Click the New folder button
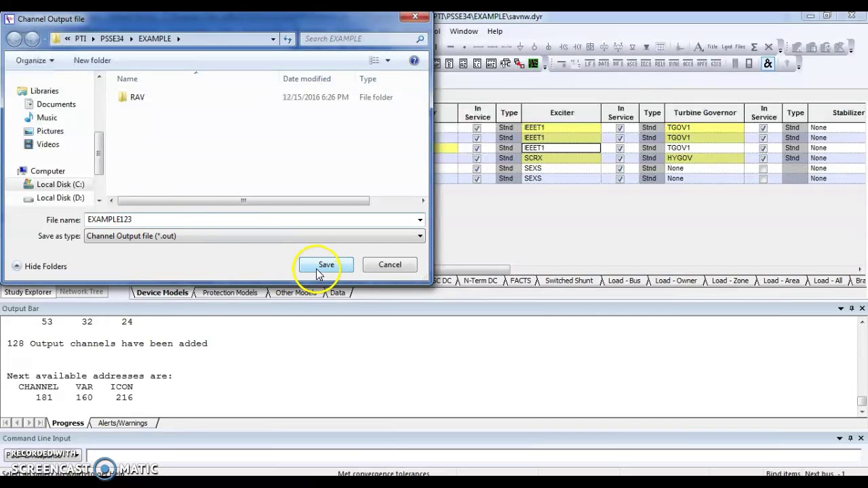The image size is (868, 488). click(x=92, y=60)
